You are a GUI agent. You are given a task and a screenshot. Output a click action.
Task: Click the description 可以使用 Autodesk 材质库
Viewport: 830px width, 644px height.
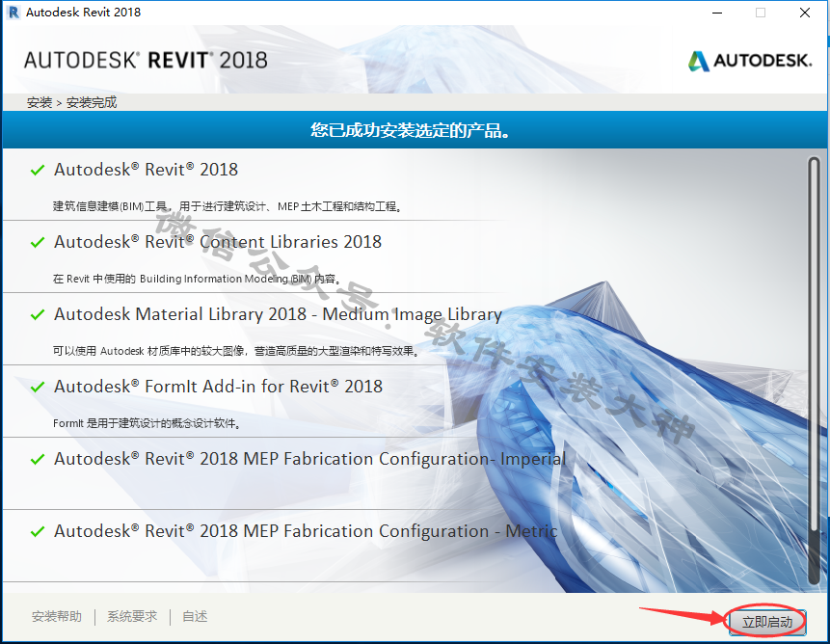pyautogui.click(x=236, y=351)
